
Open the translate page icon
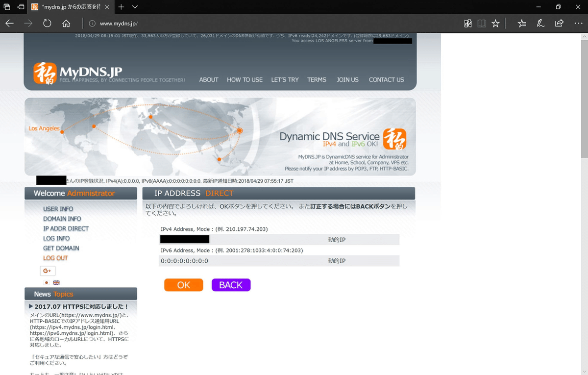click(468, 23)
